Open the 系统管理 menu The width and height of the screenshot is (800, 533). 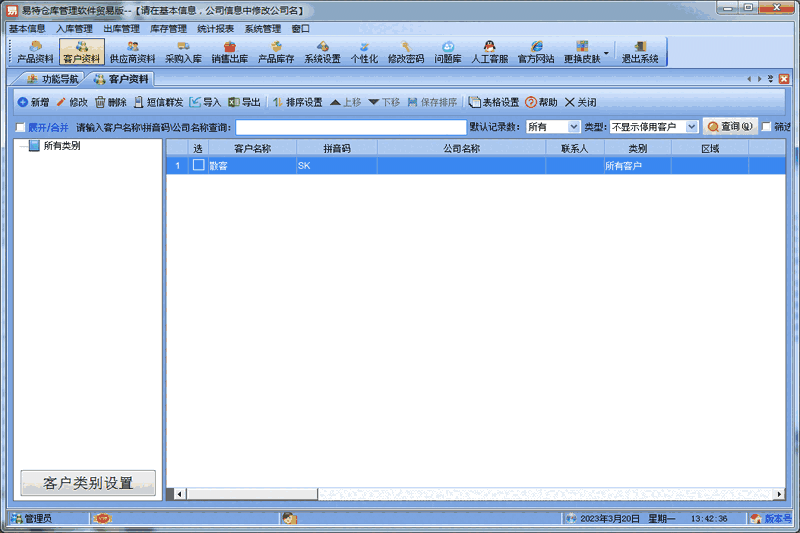click(x=263, y=29)
